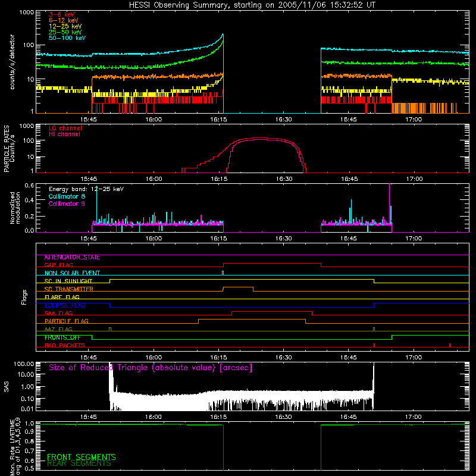Select the green 25-50 keV legend label

(65, 32)
